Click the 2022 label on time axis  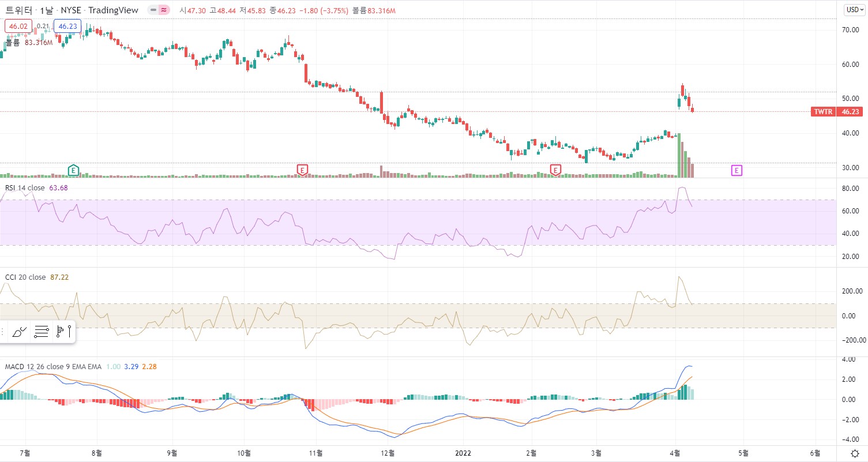click(463, 453)
